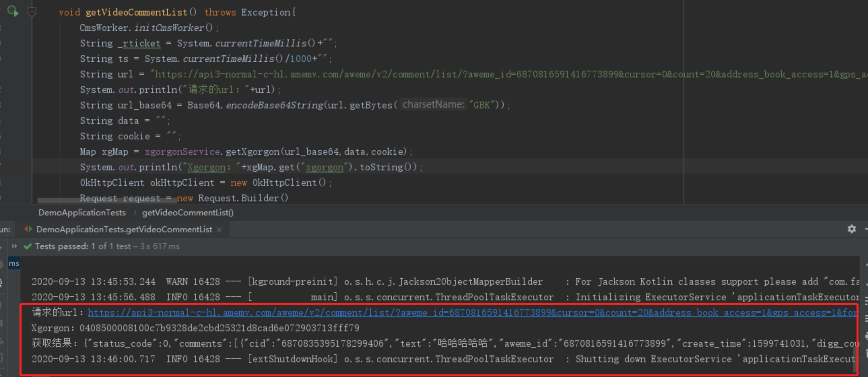Click editor horizontal scrollbar thumb
The width and height of the screenshot is (868, 377).
107,201
